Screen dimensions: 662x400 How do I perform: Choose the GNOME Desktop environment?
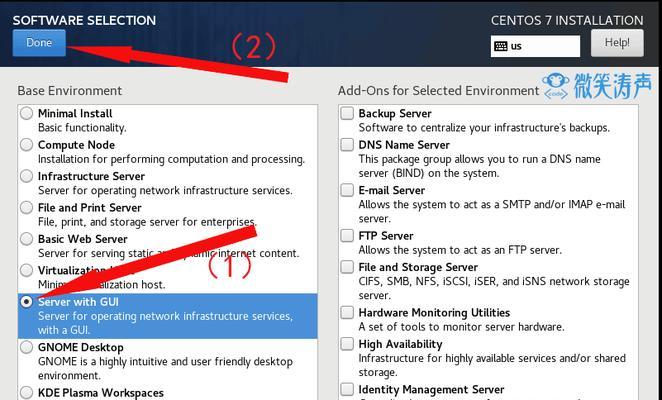26,347
